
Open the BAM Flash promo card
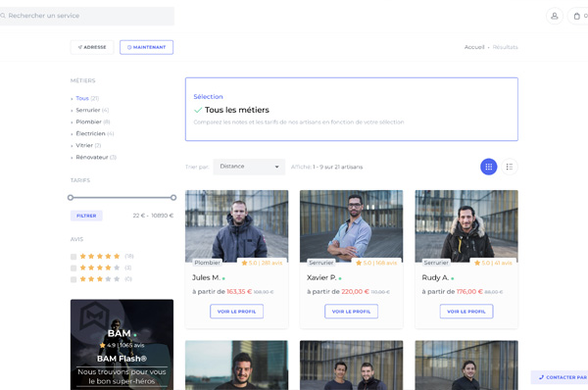tap(122, 345)
